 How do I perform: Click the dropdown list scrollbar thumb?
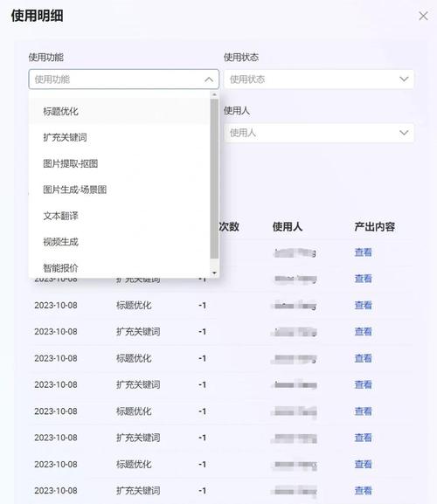(214, 179)
